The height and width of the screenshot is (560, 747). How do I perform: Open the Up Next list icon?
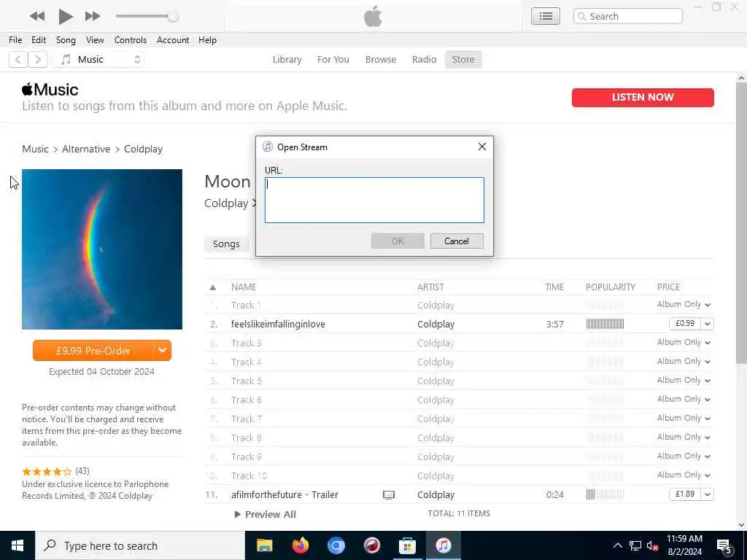pos(546,16)
